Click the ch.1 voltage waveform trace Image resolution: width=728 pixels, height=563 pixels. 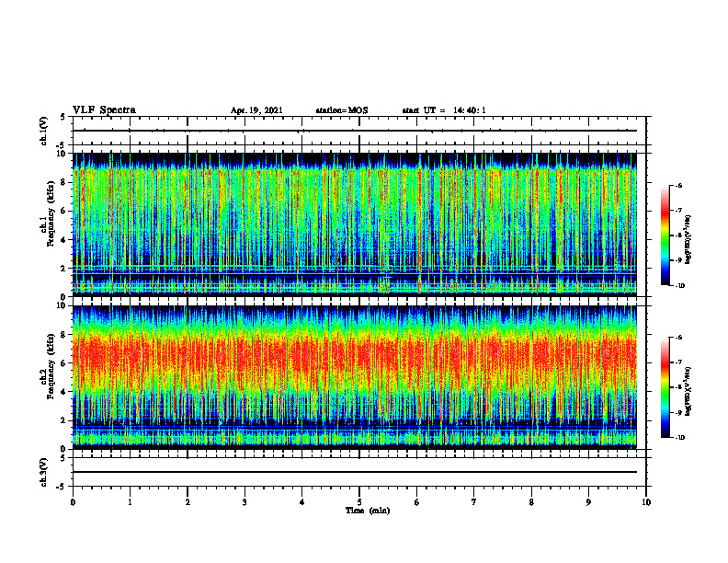click(355, 131)
